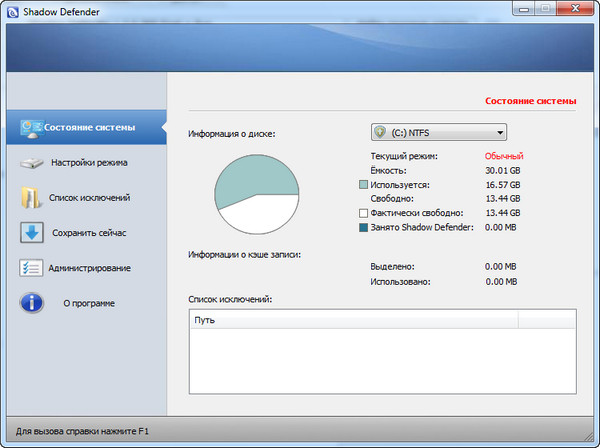
Task: Maximize the Shadow Defender window
Action: (x=543, y=9)
